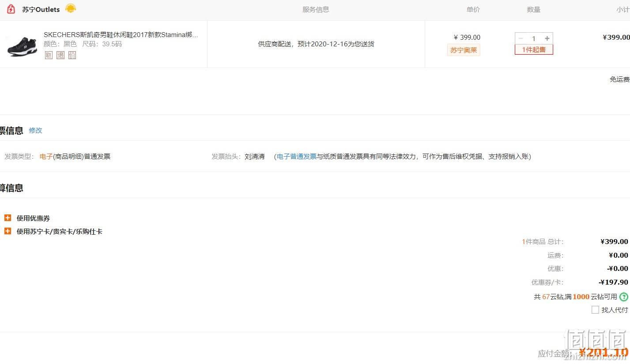Click the invoice title name 刘清清
This screenshot has width=630, height=364.
pos(255,156)
